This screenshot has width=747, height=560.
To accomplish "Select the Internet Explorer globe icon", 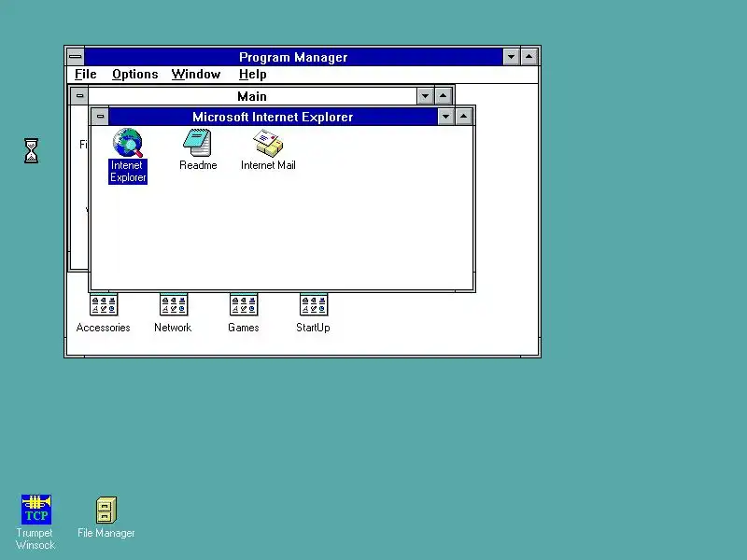I will (128, 143).
